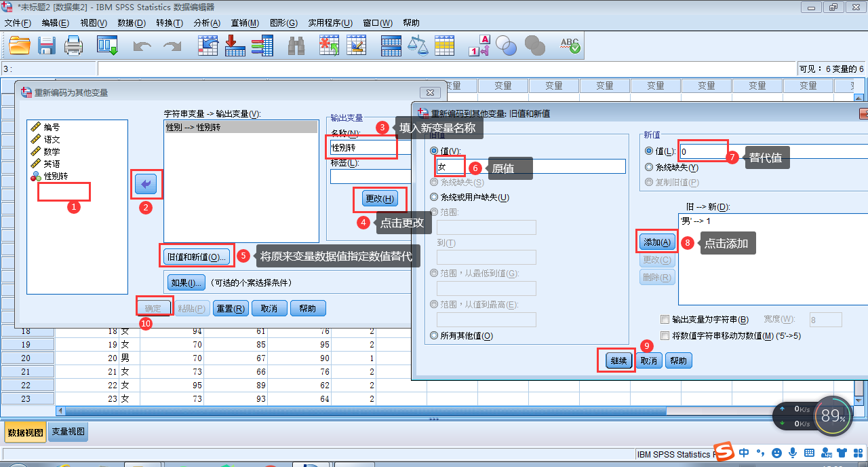Open the 转换(T) menu
This screenshot has height=467, width=868.
pyautogui.click(x=170, y=22)
